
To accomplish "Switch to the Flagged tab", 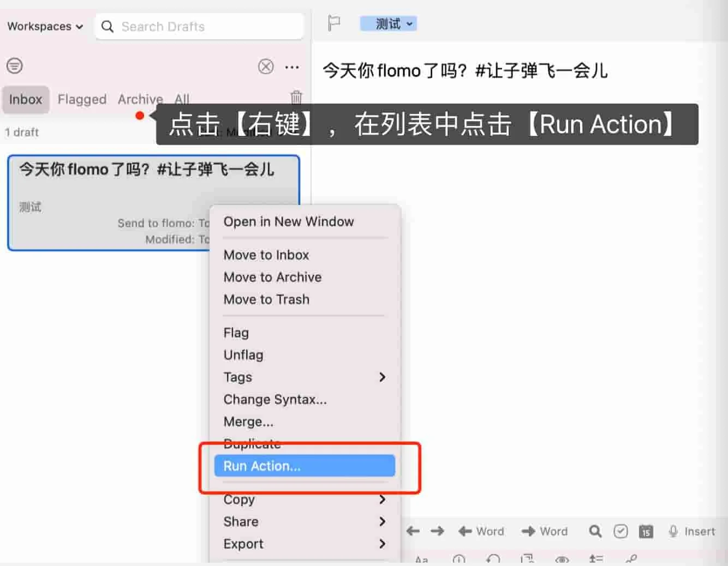I will point(82,99).
